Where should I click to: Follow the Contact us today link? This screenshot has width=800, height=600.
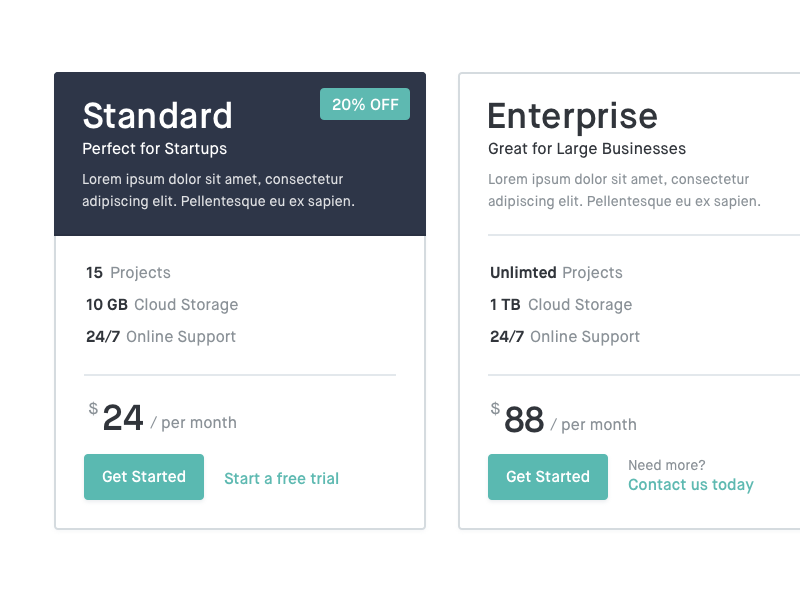[690, 485]
